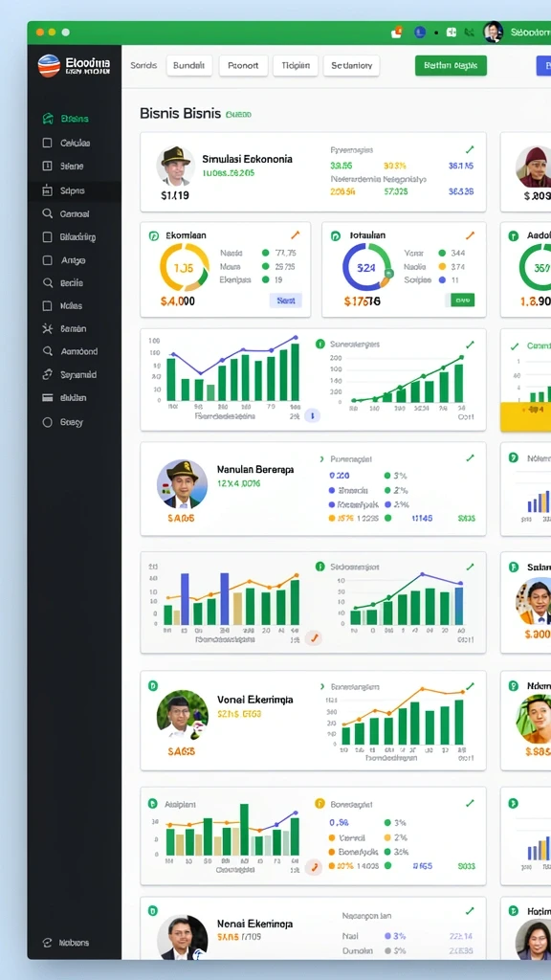The height and width of the screenshot is (980, 551).
Task: Click the sparkle icon beside Sanan in sidebar
Action: click(x=47, y=328)
